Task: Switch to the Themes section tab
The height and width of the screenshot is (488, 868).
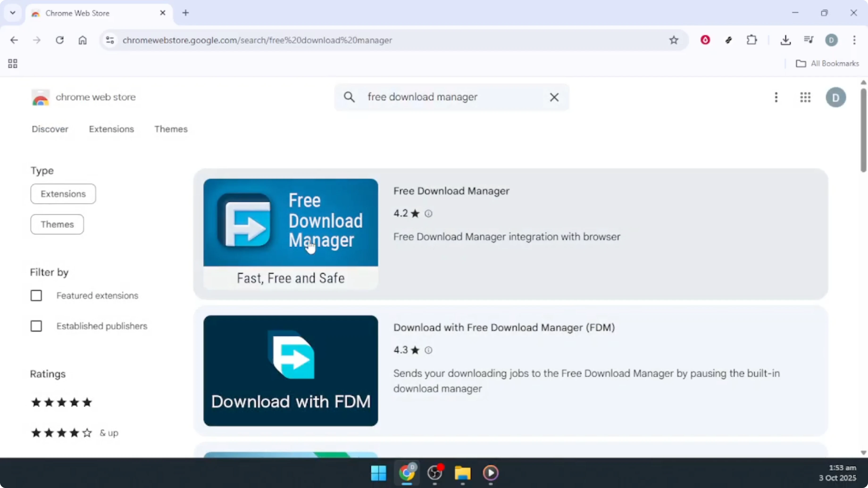Action: point(171,129)
